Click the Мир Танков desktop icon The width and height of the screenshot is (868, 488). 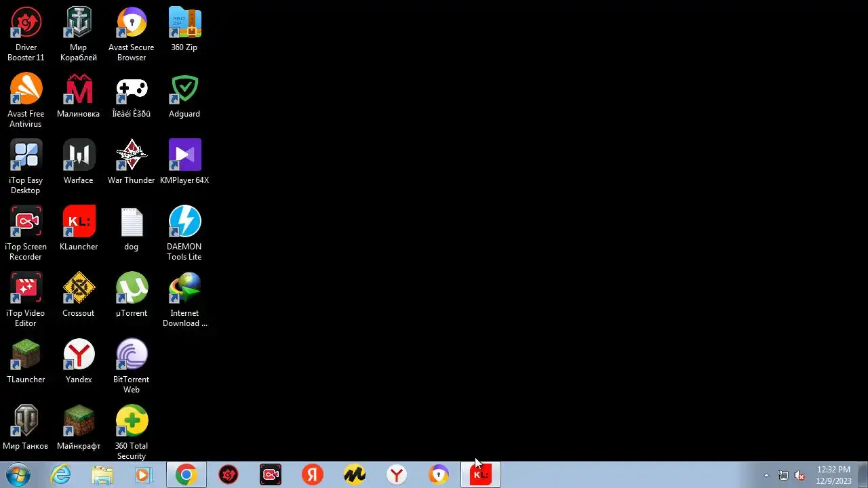(26, 428)
